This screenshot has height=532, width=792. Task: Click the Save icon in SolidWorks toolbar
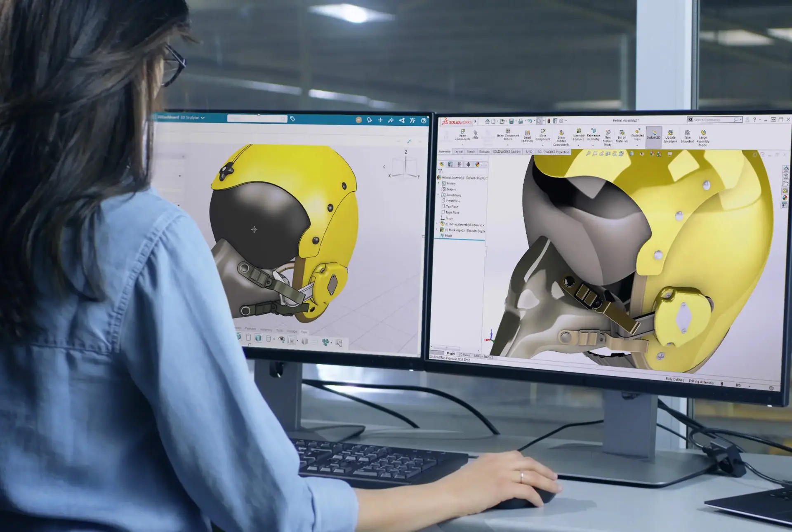tap(511, 120)
